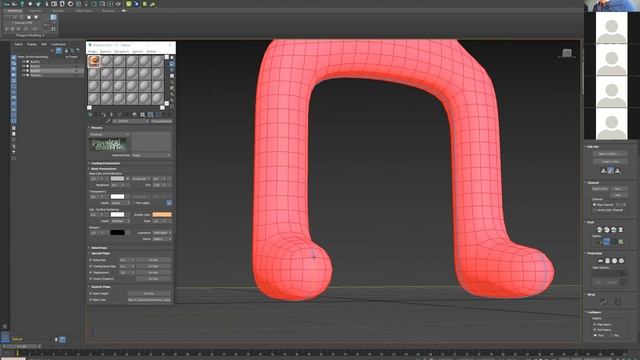This screenshot has height=360, width=640.
Task: Click Video Color Check icon
Action: click(x=172, y=82)
